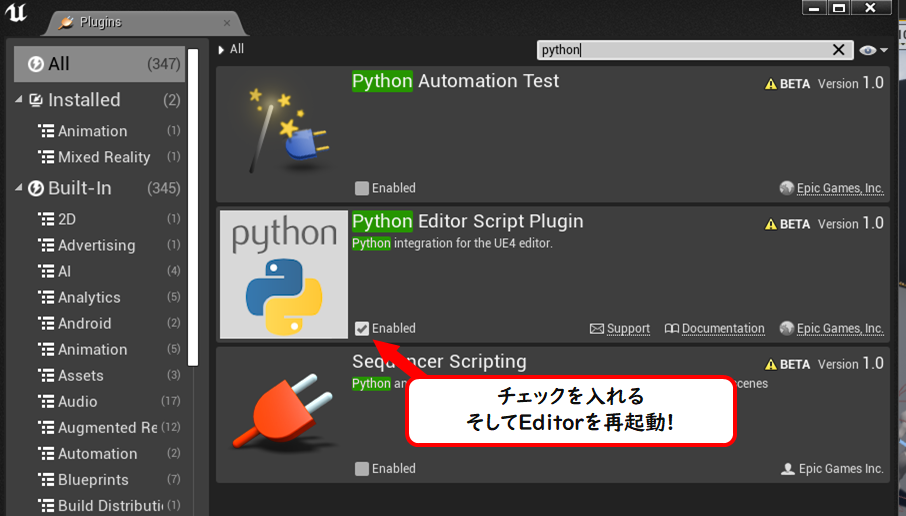The height and width of the screenshot is (516, 906).
Task: Click the All breadcrumb label
Action: click(x=237, y=49)
